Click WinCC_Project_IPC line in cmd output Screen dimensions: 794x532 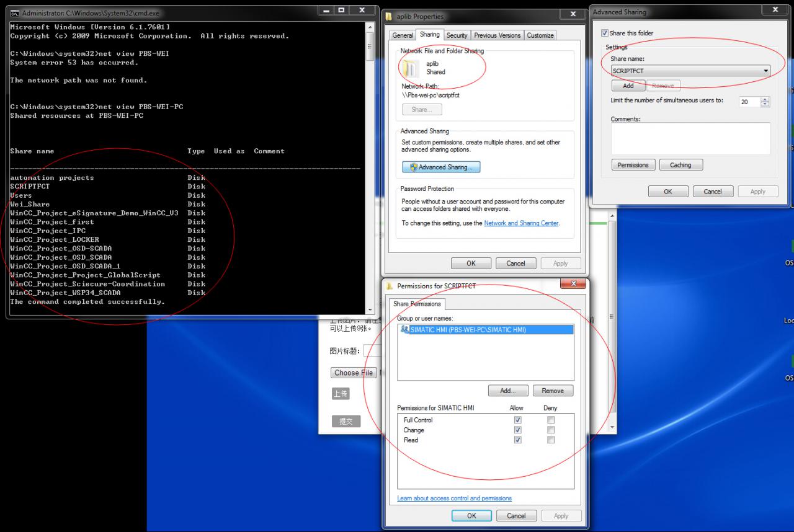pyautogui.click(x=48, y=231)
